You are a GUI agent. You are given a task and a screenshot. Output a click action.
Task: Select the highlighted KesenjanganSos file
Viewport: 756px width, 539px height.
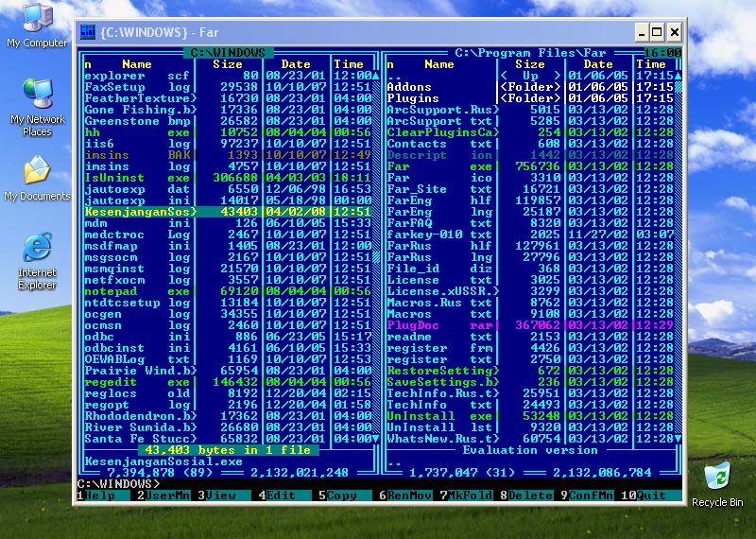[x=228, y=212]
